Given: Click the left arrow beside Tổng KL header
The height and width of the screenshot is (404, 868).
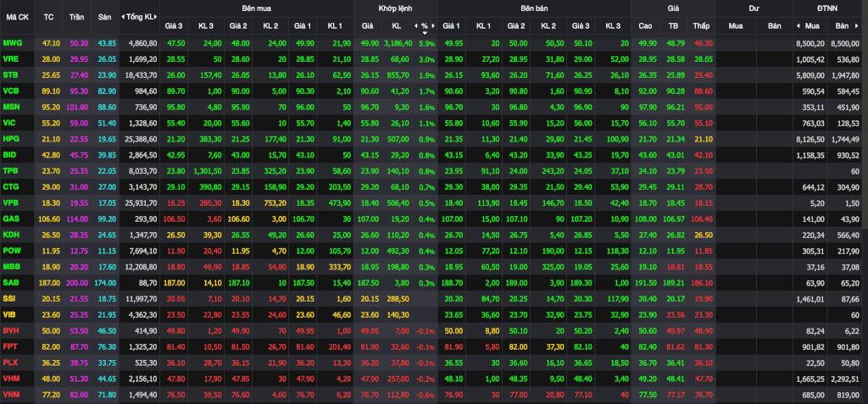Looking at the screenshot, I should pos(122,17).
